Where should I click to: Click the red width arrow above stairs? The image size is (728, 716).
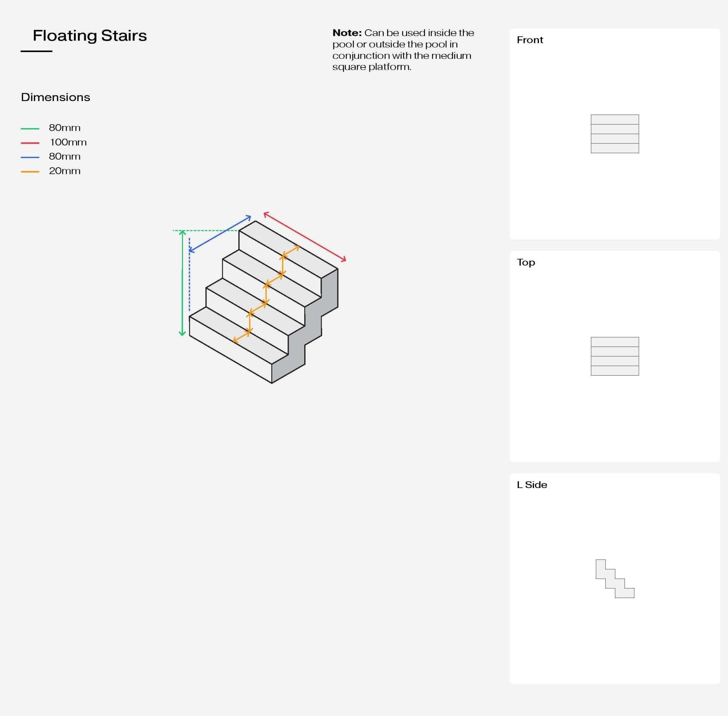click(305, 237)
